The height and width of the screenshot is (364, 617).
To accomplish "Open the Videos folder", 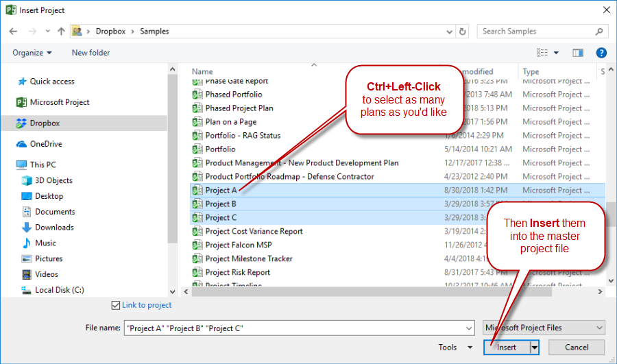I will click(47, 274).
